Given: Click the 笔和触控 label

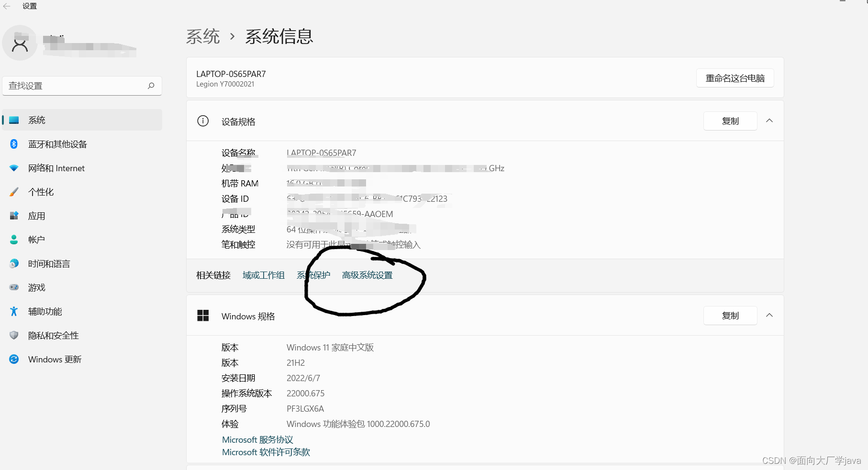Looking at the screenshot, I should 238,244.
